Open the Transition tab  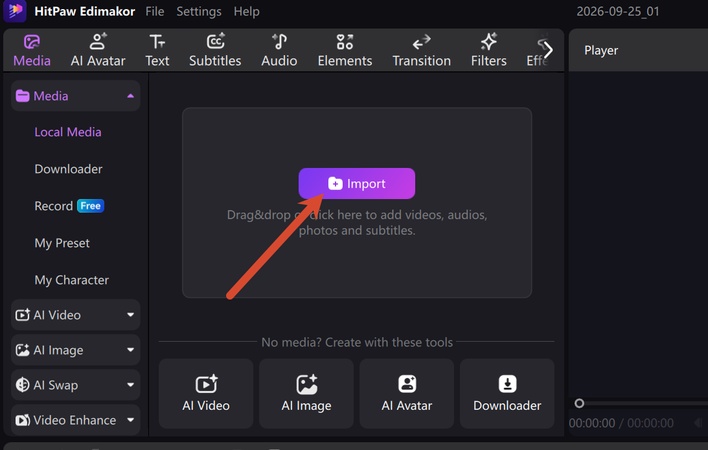(x=421, y=50)
